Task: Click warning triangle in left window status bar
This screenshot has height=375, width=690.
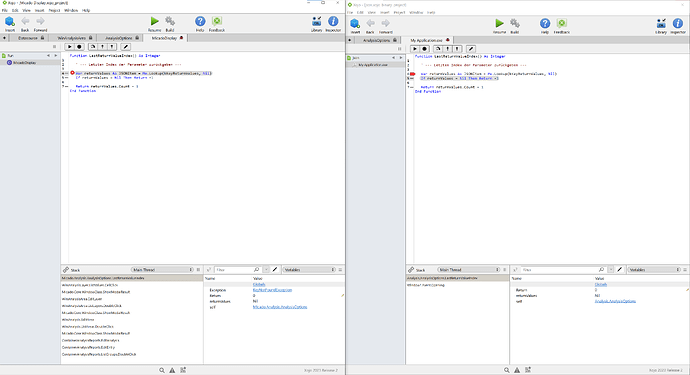Action: coord(172,370)
